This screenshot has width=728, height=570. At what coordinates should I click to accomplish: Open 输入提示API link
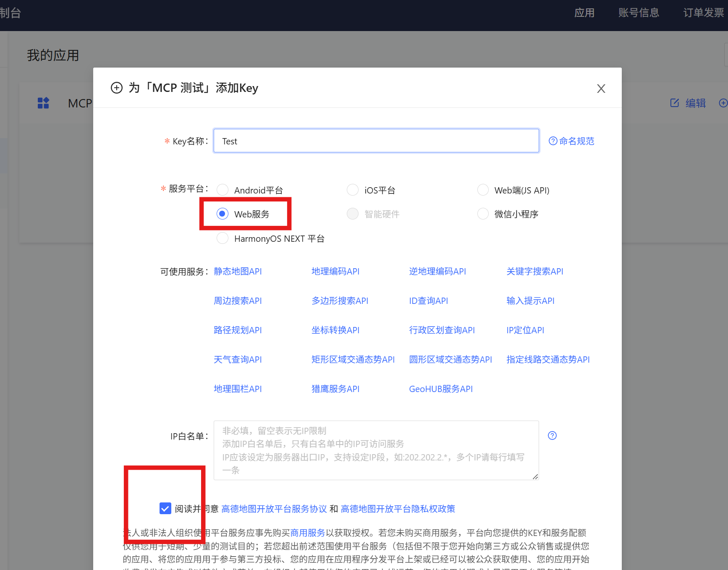(530, 301)
